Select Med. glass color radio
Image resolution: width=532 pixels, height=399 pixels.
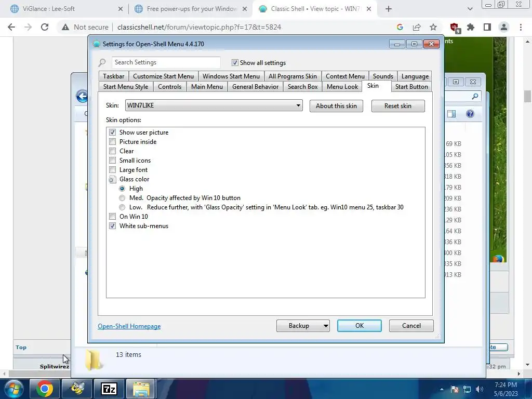click(122, 198)
